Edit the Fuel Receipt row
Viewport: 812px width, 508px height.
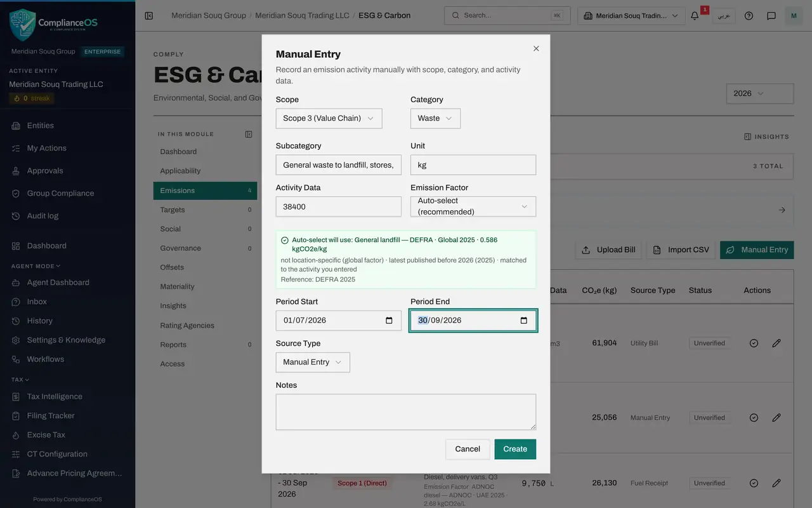point(776,483)
